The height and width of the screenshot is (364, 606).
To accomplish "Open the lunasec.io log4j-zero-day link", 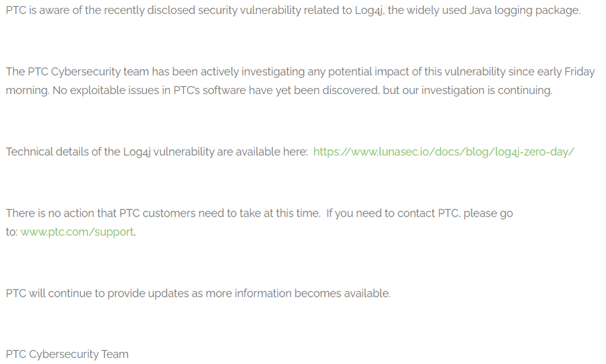I will (443, 152).
